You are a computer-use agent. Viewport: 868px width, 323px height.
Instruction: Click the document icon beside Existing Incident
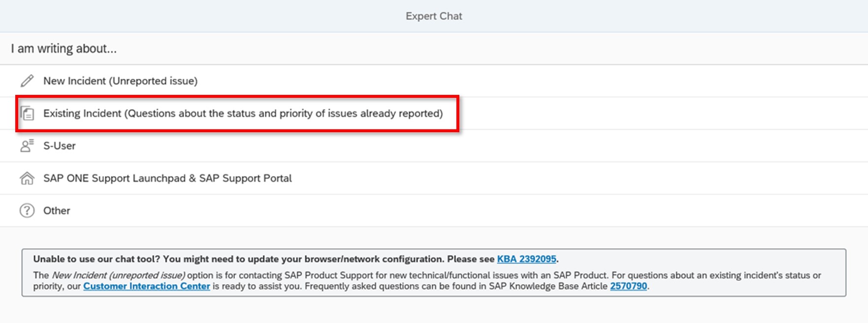pyautogui.click(x=28, y=113)
